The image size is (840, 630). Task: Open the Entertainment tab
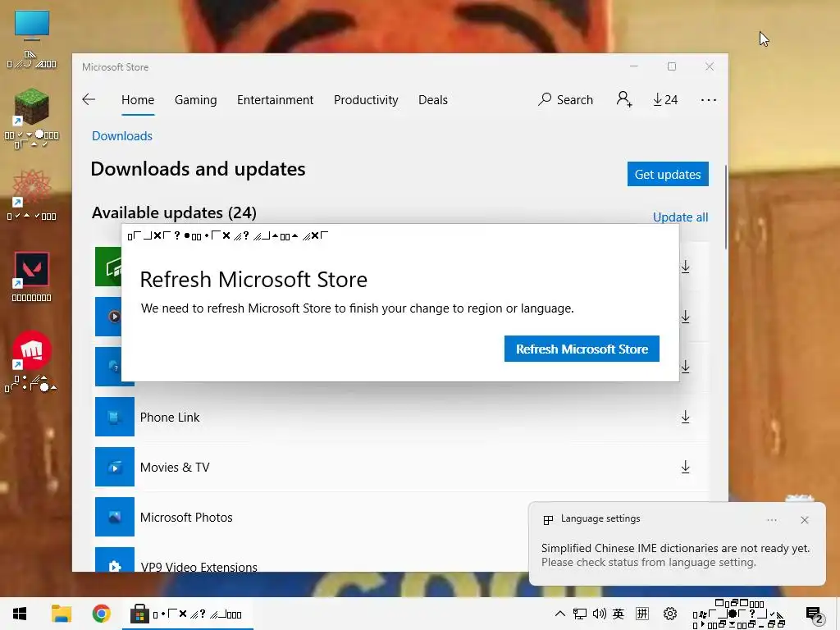pos(276,99)
